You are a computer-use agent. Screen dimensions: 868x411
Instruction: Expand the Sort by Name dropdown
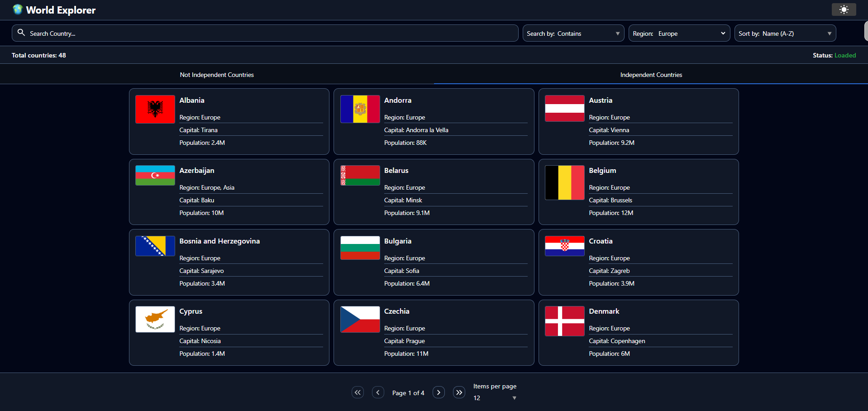(785, 33)
